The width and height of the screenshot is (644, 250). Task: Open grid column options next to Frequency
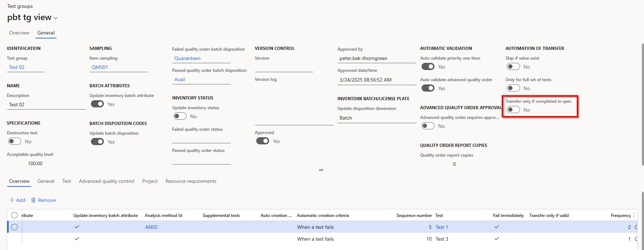click(x=634, y=216)
